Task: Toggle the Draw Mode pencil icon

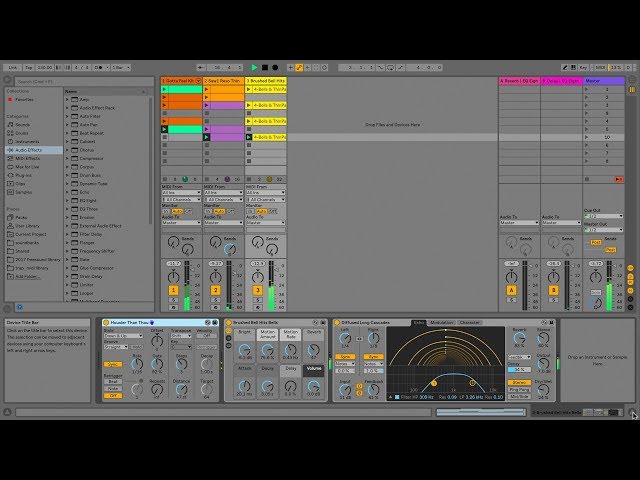Action: tap(565, 67)
